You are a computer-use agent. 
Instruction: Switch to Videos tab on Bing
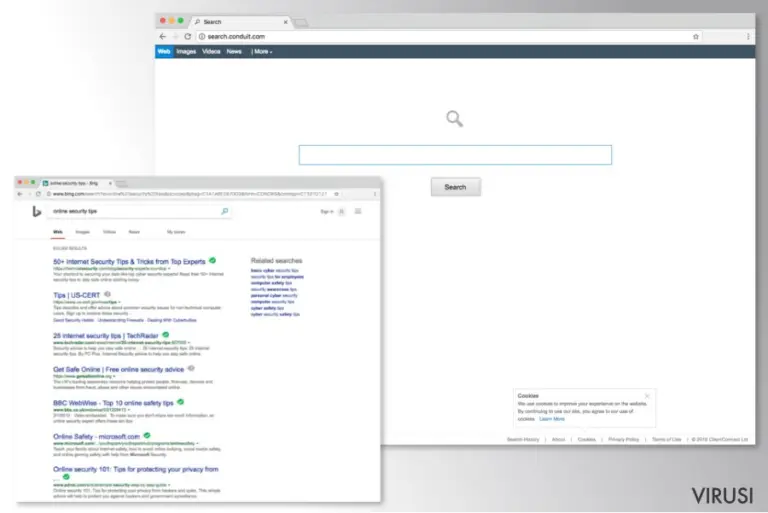point(109,232)
